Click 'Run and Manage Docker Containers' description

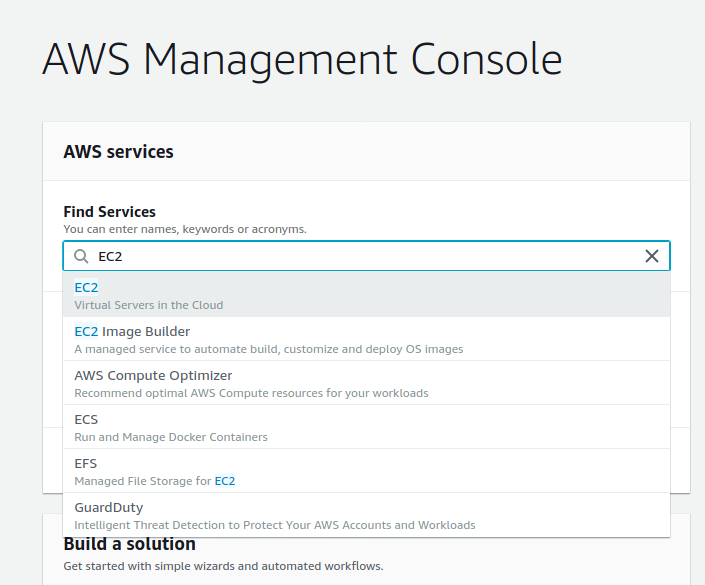coord(171,437)
